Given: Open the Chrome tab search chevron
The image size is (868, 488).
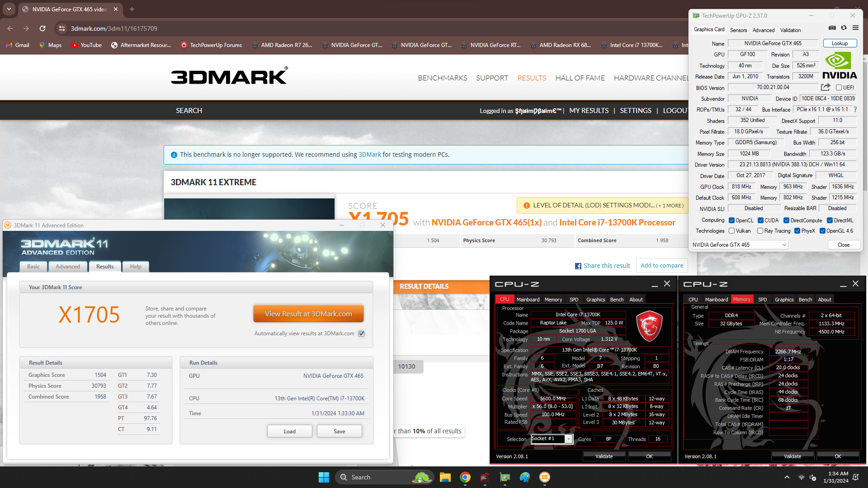Looking at the screenshot, I should tap(9, 9).
